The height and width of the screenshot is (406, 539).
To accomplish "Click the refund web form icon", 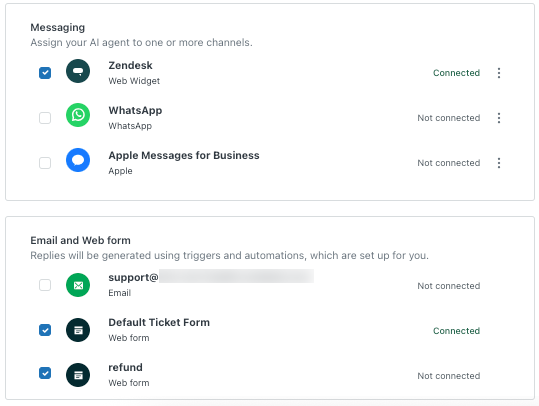I will click(78, 375).
